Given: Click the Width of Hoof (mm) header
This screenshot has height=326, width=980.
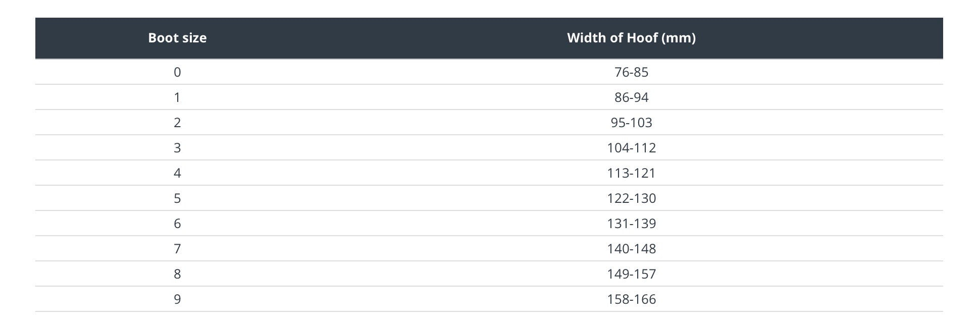Looking at the screenshot, I should point(631,38).
